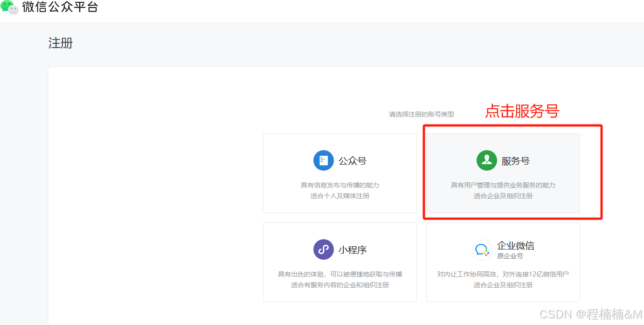Click the WeChat logo in the header

(9, 7)
